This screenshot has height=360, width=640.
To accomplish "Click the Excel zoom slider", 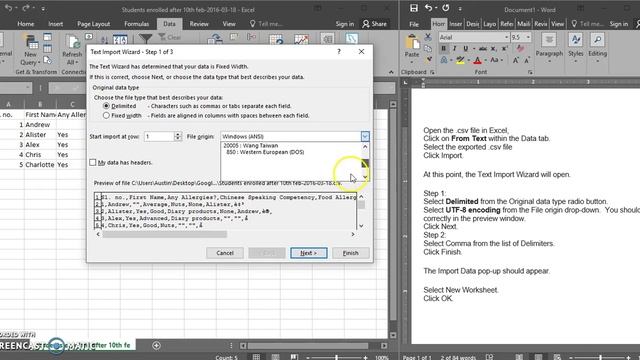I will click(x=336, y=358).
